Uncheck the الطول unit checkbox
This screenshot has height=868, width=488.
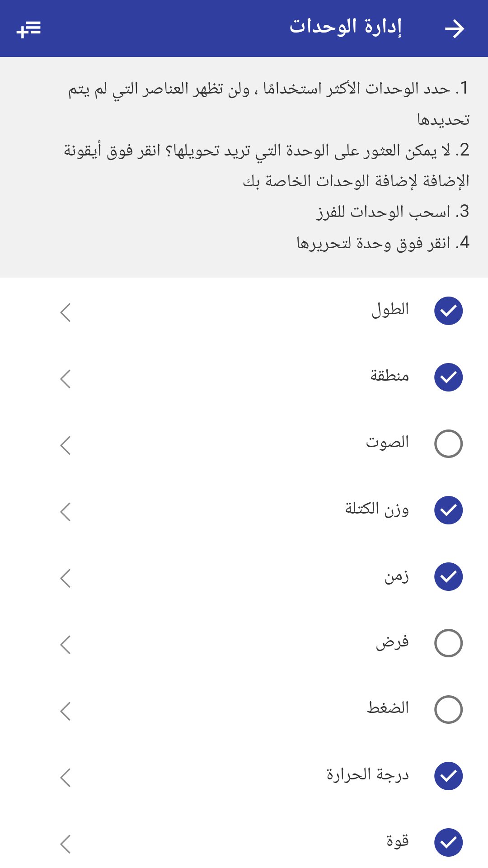(x=448, y=311)
